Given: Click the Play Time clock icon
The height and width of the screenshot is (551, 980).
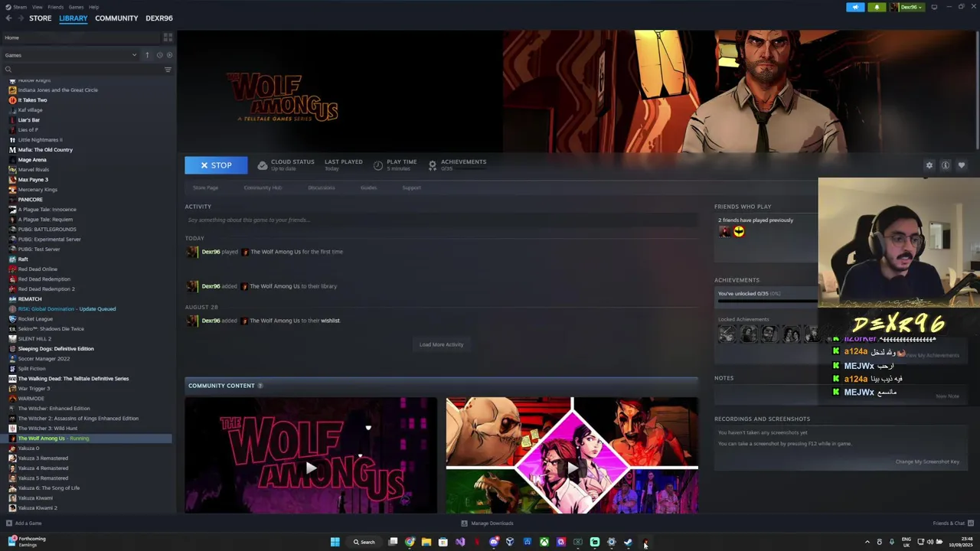Looking at the screenshot, I should pyautogui.click(x=378, y=165).
